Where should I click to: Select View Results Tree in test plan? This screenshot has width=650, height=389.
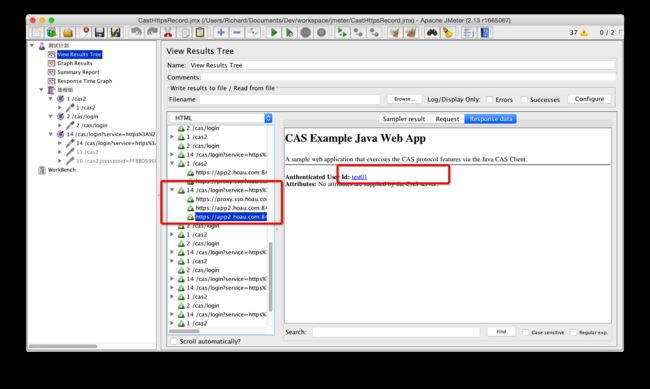[79, 54]
